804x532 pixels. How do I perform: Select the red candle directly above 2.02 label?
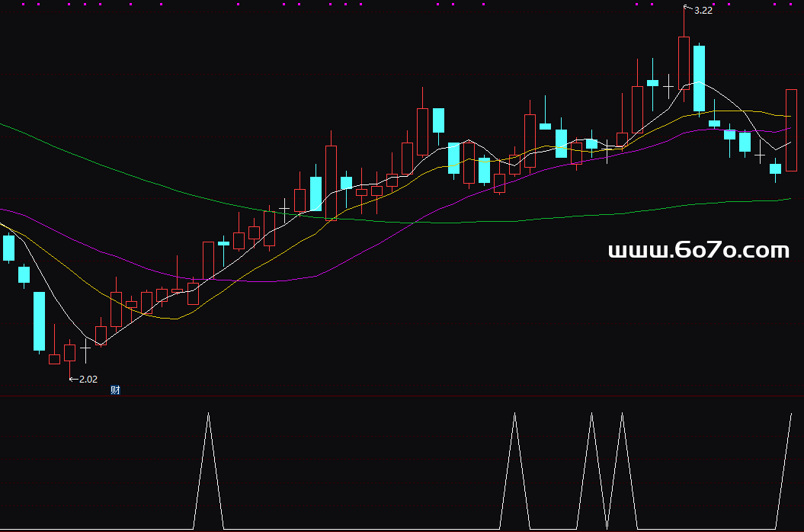pyautogui.click(x=70, y=352)
